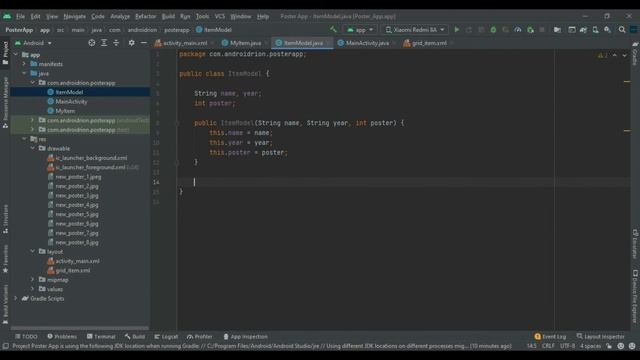This screenshot has width=640, height=360.
Task: Open the Build Variants side tab
Action: (x=5, y=304)
